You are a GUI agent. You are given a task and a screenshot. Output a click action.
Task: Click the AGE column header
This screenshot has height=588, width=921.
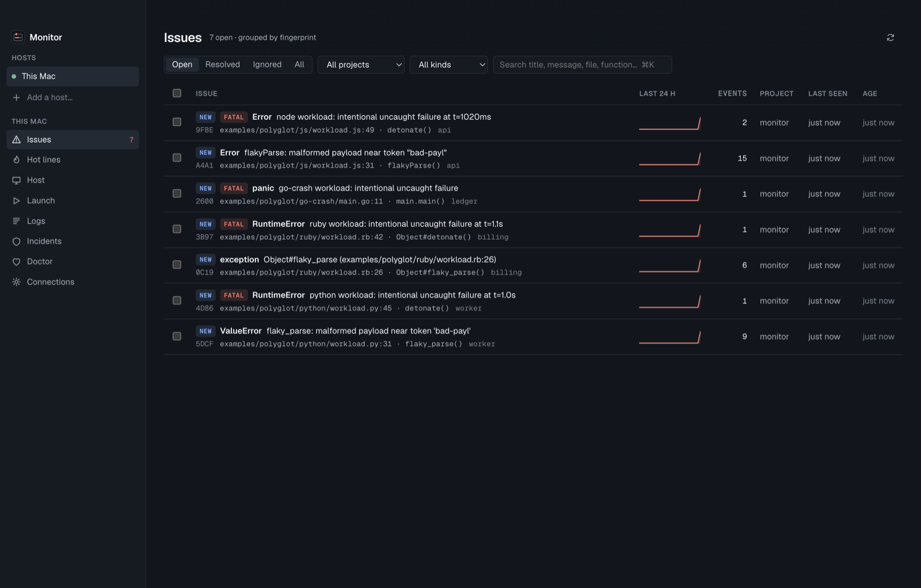click(x=870, y=93)
